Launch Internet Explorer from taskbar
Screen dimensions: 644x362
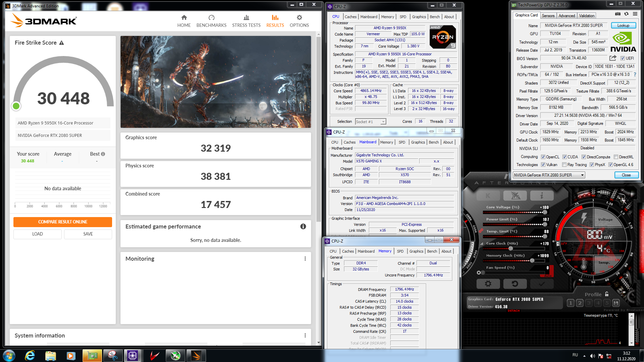pyautogui.click(x=30, y=356)
